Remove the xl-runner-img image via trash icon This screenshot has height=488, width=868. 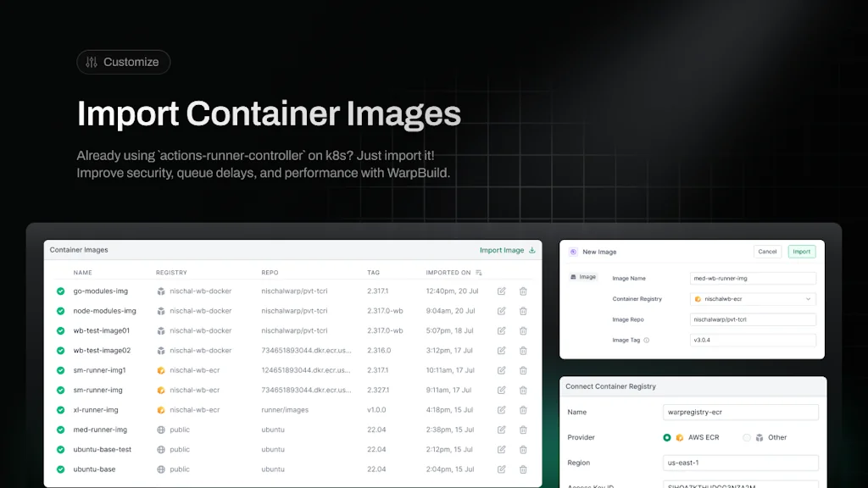pos(523,410)
